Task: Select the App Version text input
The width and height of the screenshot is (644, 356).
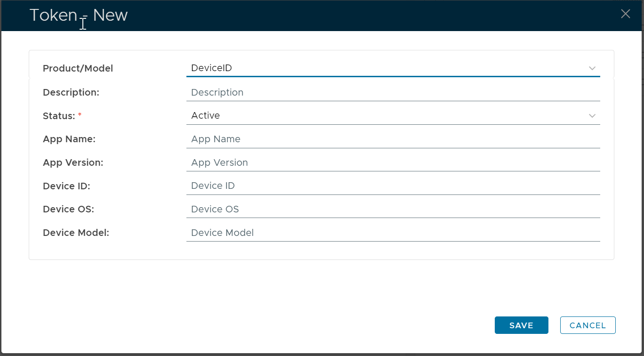Action: click(393, 163)
